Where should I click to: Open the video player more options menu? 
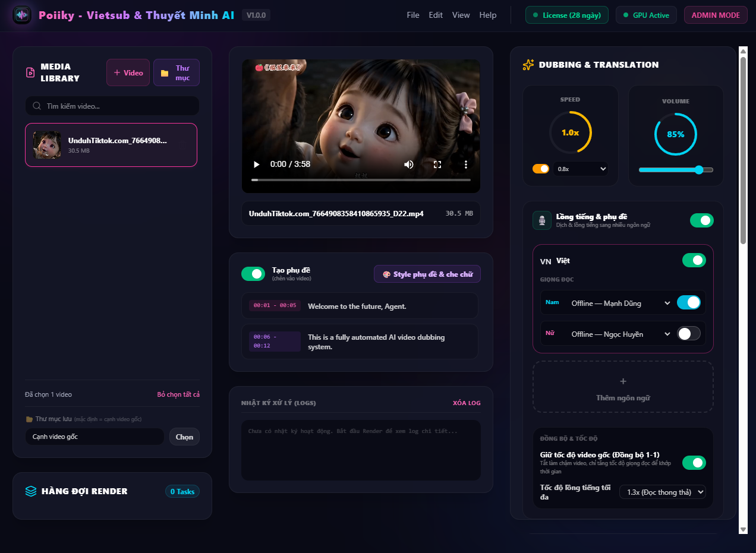click(466, 164)
